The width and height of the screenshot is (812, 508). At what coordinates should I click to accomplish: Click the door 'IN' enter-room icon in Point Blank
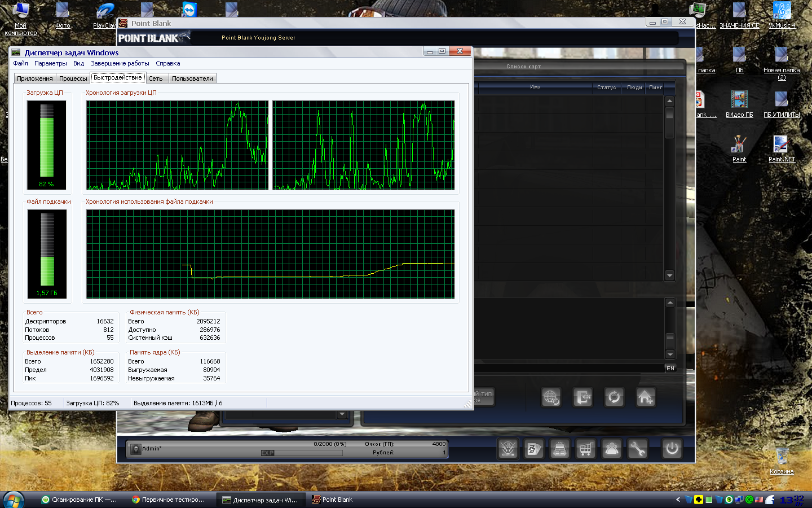[582, 397]
